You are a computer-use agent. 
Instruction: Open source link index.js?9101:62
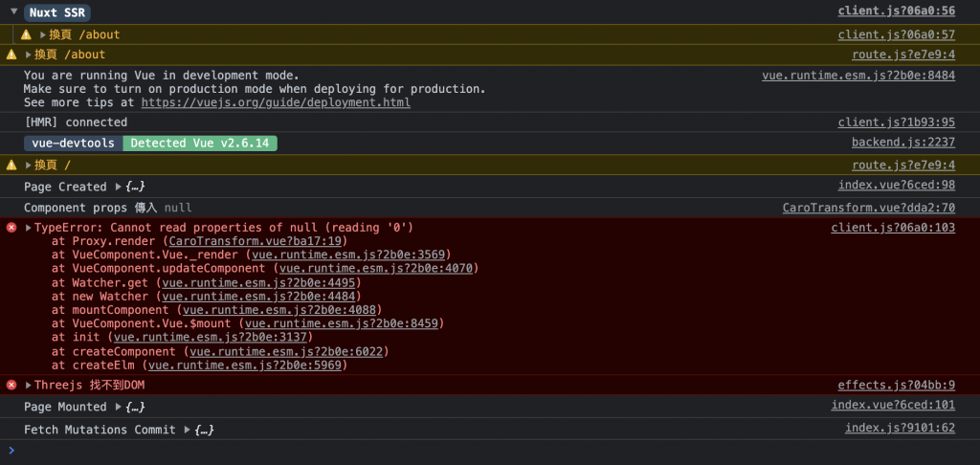[900, 429]
